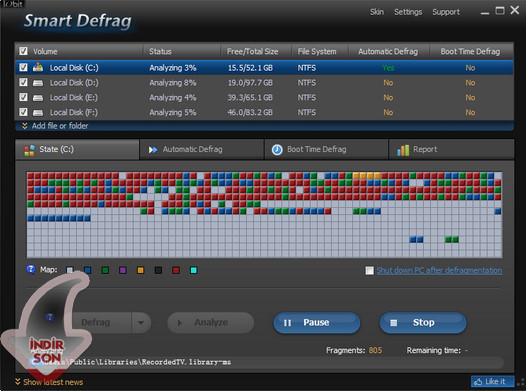Click the Shut down PC after defragmentation link
Image resolution: width=526 pixels, height=391 pixels.
(439, 270)
